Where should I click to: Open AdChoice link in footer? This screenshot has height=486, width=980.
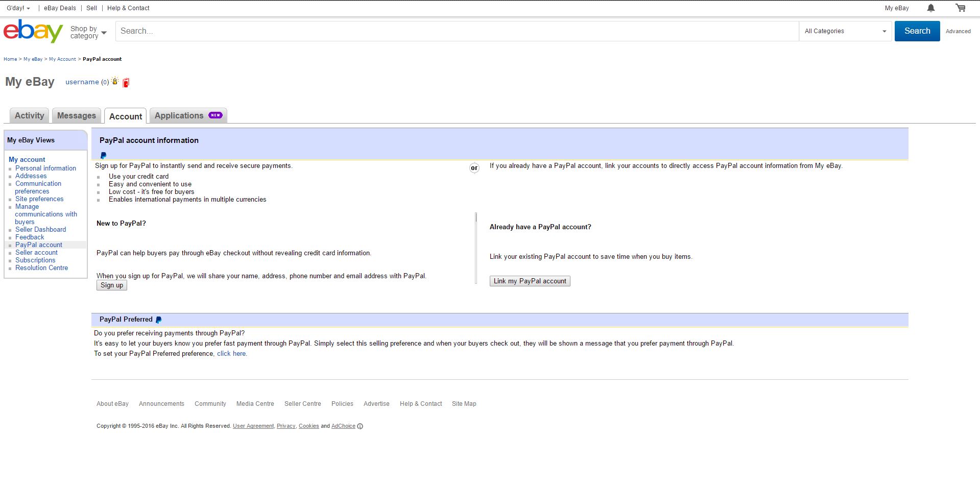coord(343,426)
